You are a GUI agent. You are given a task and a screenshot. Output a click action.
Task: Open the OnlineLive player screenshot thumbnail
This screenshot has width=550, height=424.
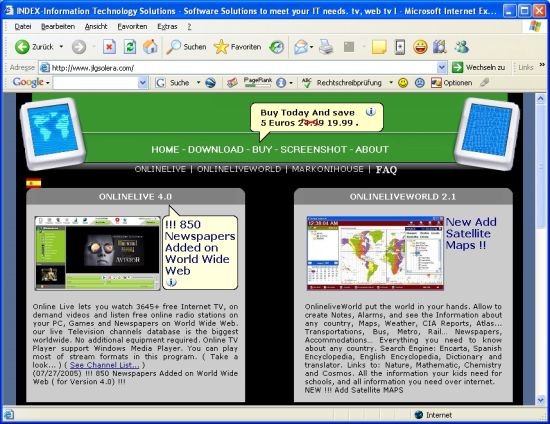[98, 253]
